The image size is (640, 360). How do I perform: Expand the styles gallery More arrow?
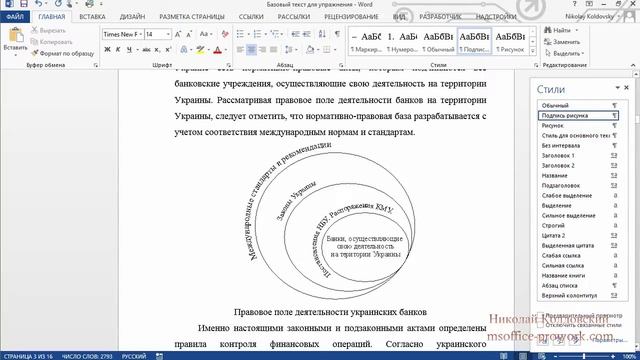pos(533,51)
